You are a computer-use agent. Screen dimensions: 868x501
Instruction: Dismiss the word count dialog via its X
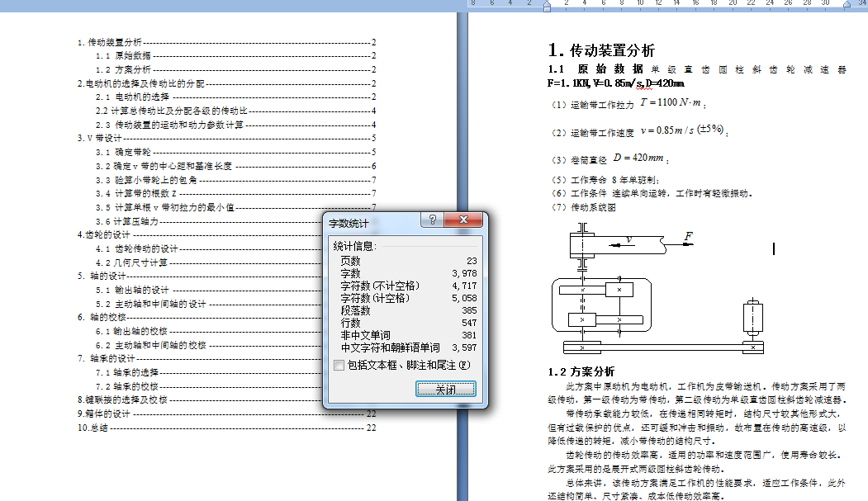click(x=464, y=220)
